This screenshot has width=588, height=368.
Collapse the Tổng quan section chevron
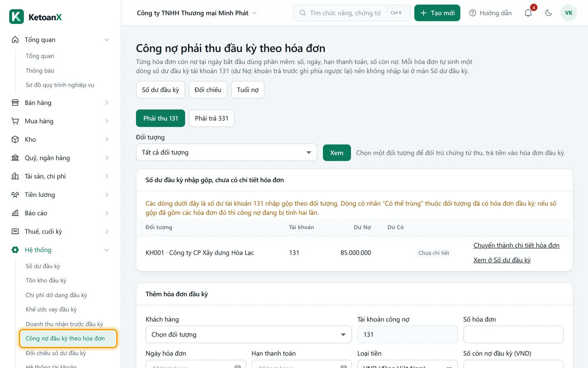pyautogui.click(x=107, y=40)
